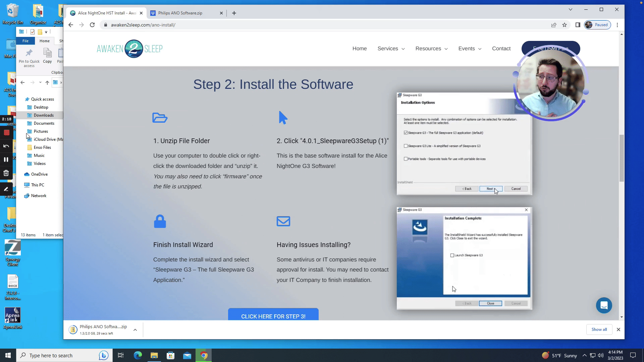The image size is (644, 362).
Task: Click Show all downloads button
Action: point(599,329)
